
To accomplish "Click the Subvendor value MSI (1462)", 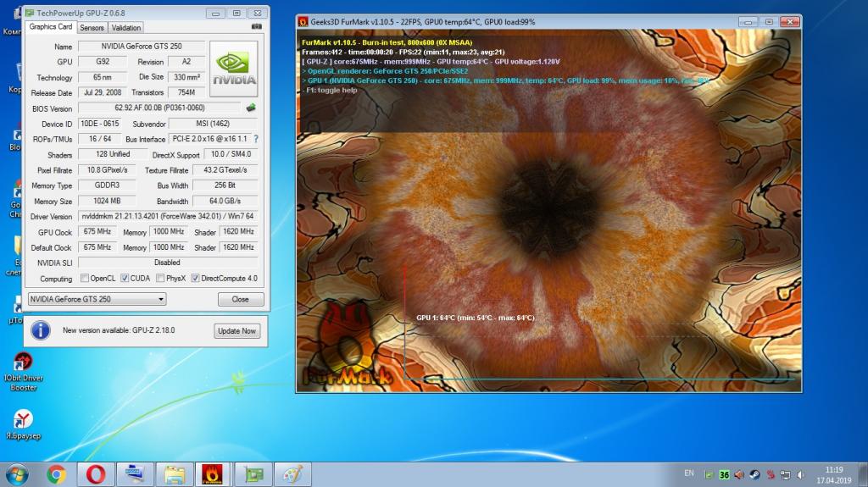I will point(213,124).
